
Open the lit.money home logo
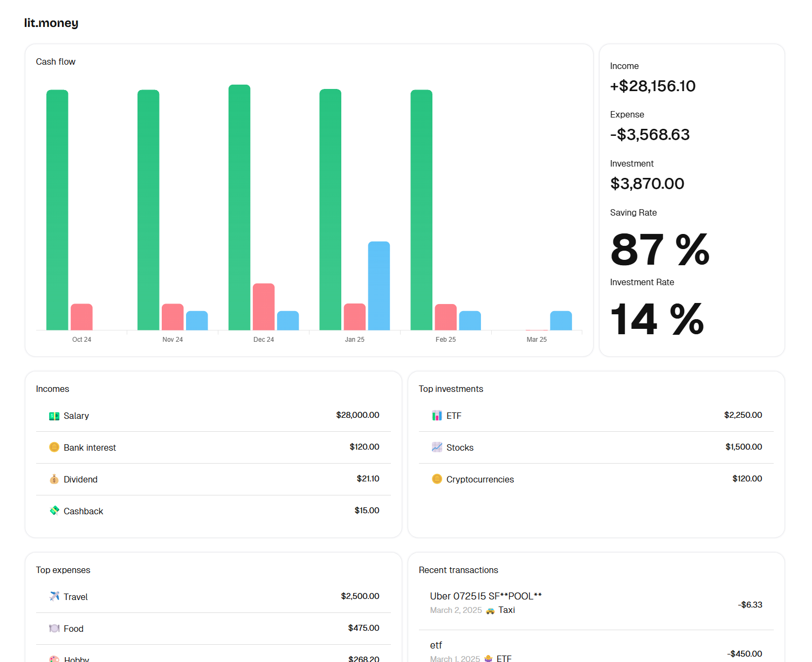click(x=51, y=23)
